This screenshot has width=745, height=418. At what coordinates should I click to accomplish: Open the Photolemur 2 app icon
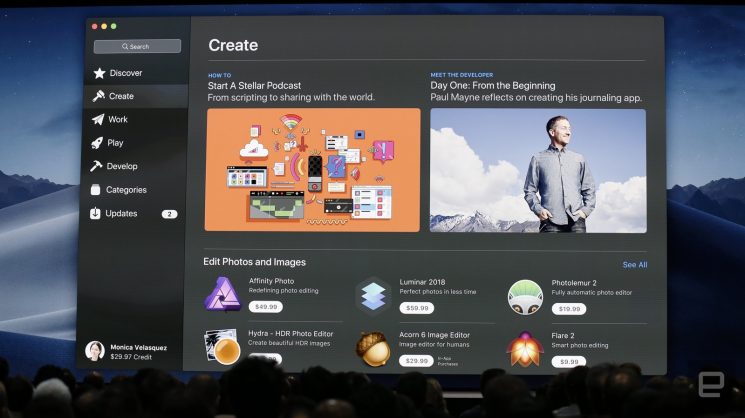(525, 297)
